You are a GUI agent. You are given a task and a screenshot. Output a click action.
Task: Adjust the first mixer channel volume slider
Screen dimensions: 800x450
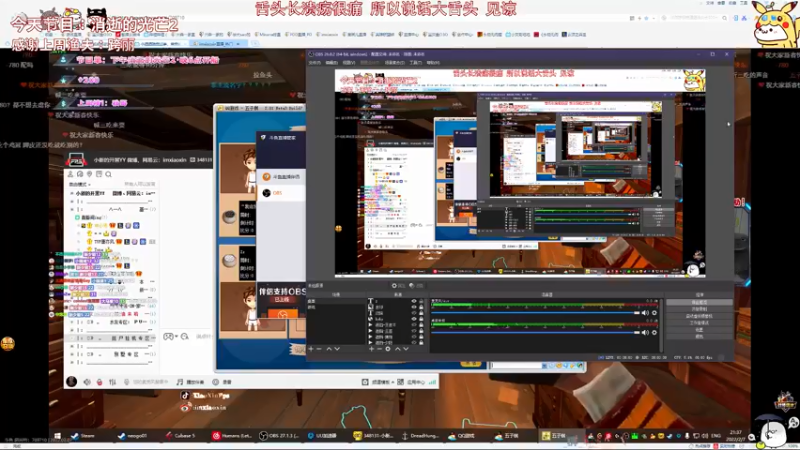[535, 313]
